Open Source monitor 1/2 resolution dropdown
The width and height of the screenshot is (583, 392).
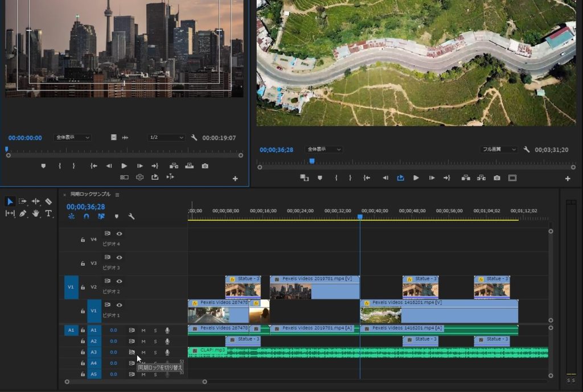click(x=166, y=138)
